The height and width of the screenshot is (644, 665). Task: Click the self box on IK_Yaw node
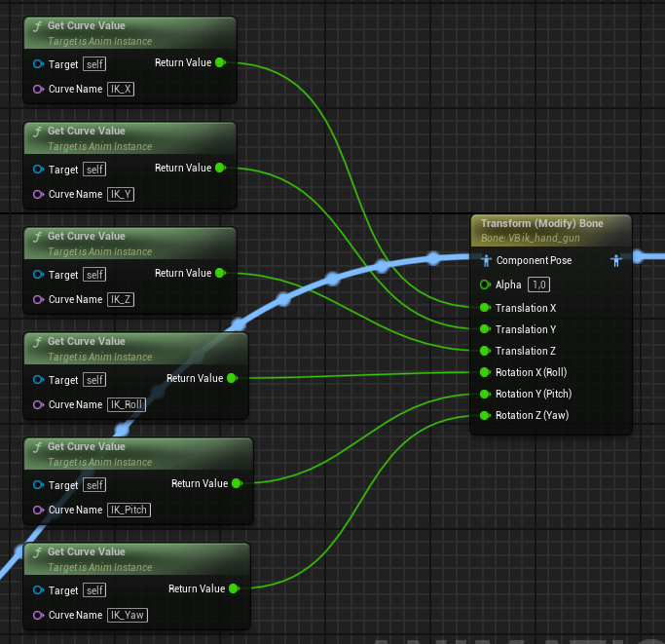coord(94,590)
